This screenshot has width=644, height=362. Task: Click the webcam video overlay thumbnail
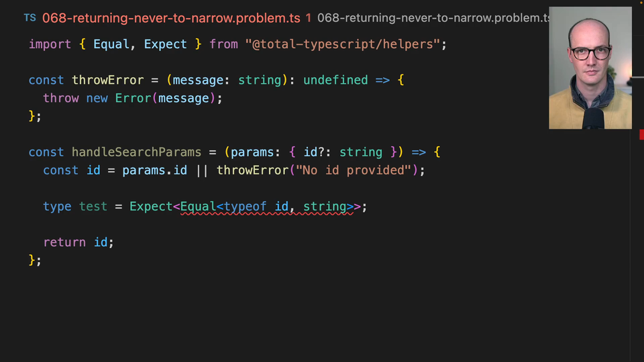pos(590,68)
